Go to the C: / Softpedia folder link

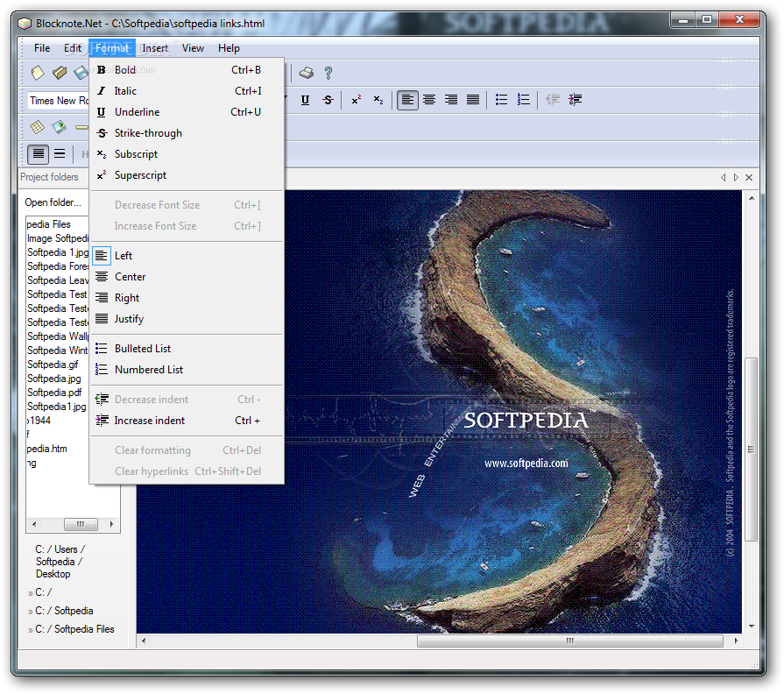tap(64, 611)
